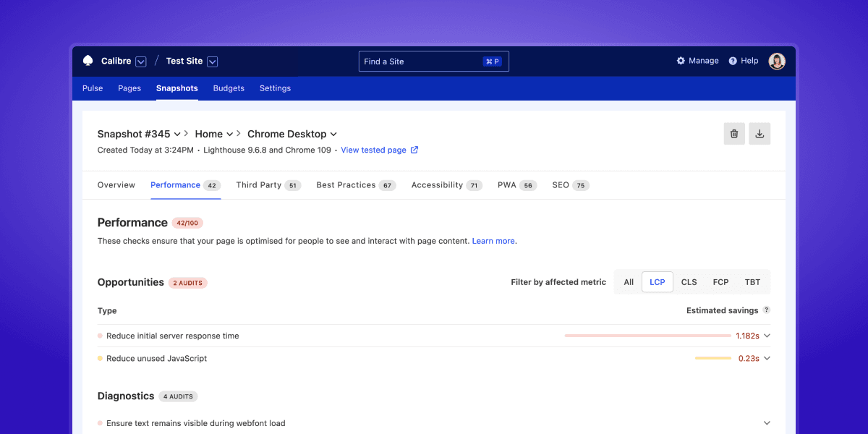Viewport: 868px width, 434px height.
Task: Filter opportunities by CLS metric
Action: (689, 282)
